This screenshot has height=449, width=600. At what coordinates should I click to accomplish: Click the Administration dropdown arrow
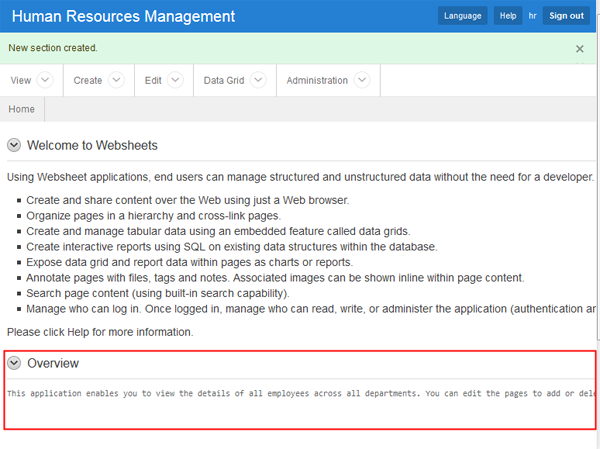[362, 81]
